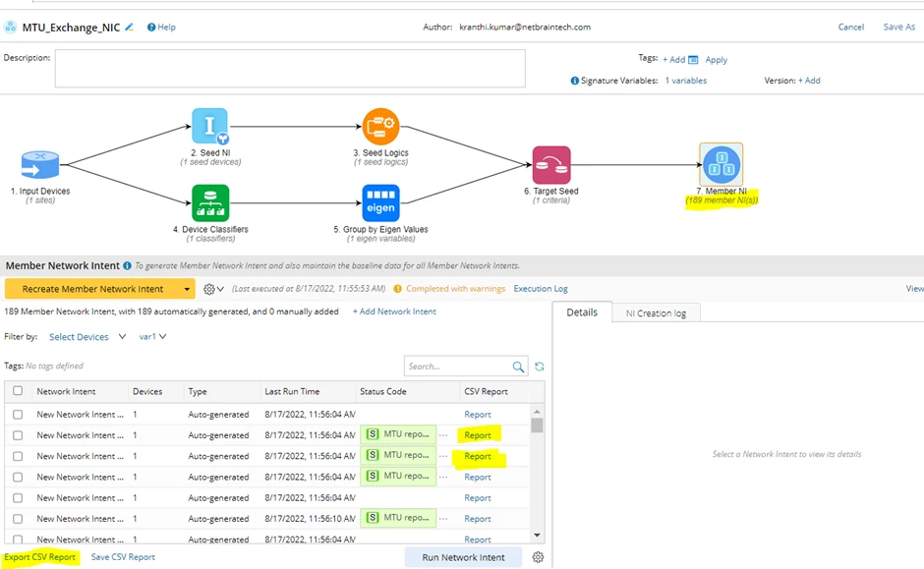The height and width of the screenshot is (569, 924).
Task: Open the Device Classifiers node
Action: (x=210, y=202)
